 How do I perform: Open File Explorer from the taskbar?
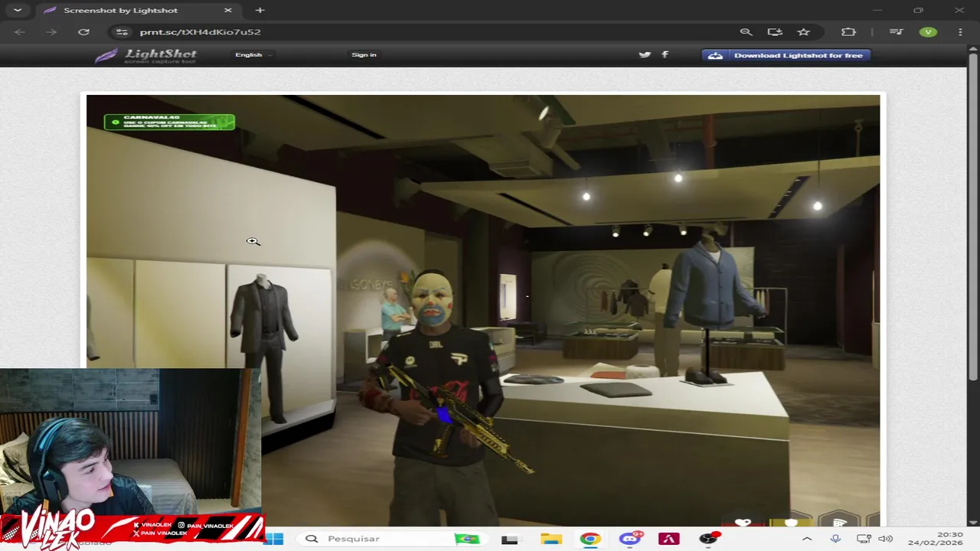[x=551, y=539]
